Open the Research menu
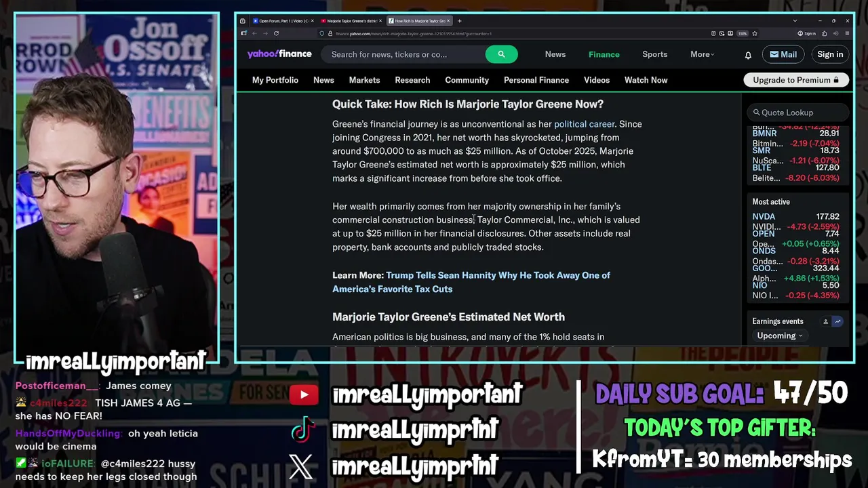Image resolution: width=868 pixels, height=488 pixels. [412, 80]
